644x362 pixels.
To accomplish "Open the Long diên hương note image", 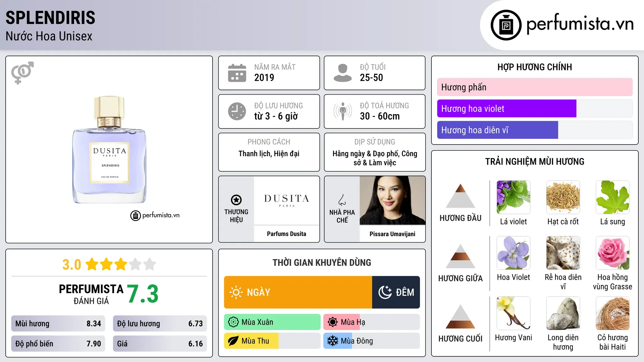I will (563, 313).
